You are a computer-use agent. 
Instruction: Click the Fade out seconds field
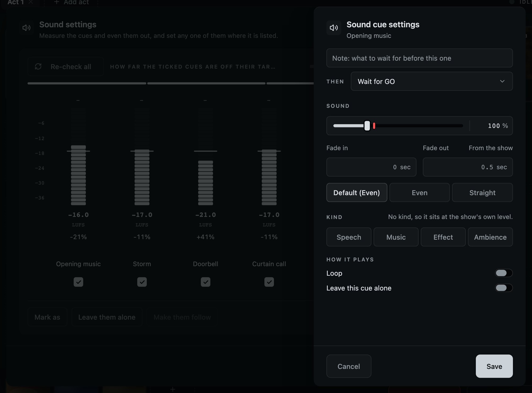[468, 167]
